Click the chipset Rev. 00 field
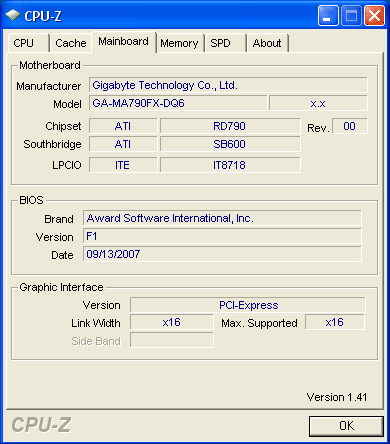390x444 pixels. 350,126
